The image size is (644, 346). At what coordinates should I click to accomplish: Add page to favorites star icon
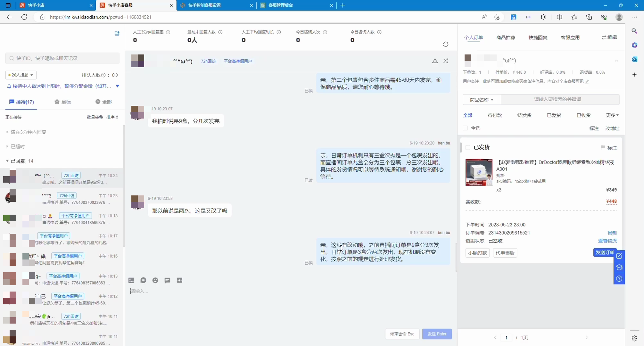coord(497,17)
